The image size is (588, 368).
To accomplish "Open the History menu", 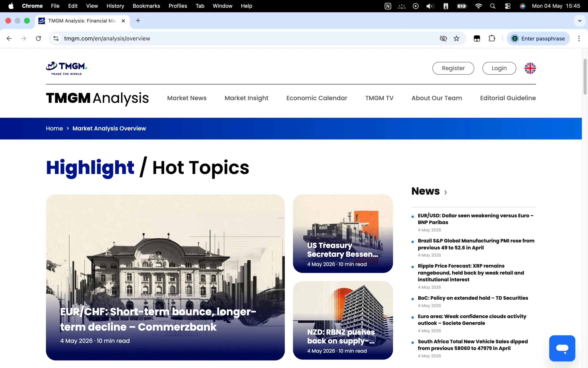I will point(115,6).
